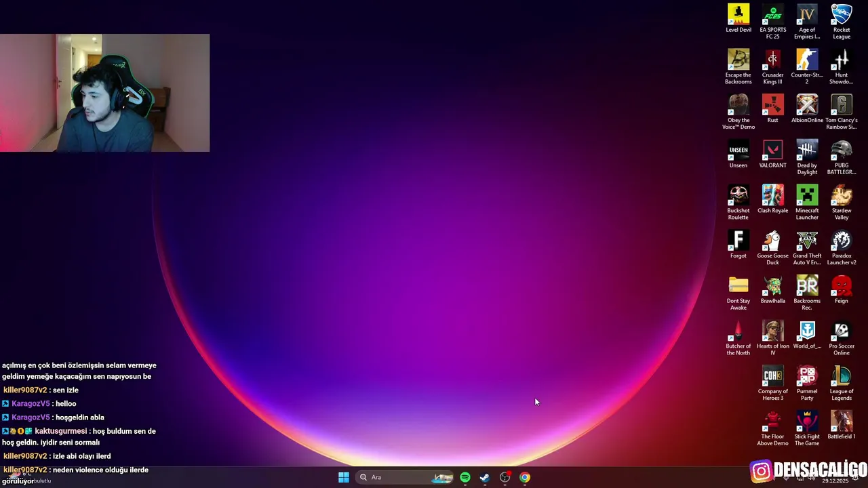The image size is (868, 488).
Task: Open the Counter-Strike 2 shortcut
Action: click(x=807, y=67)
